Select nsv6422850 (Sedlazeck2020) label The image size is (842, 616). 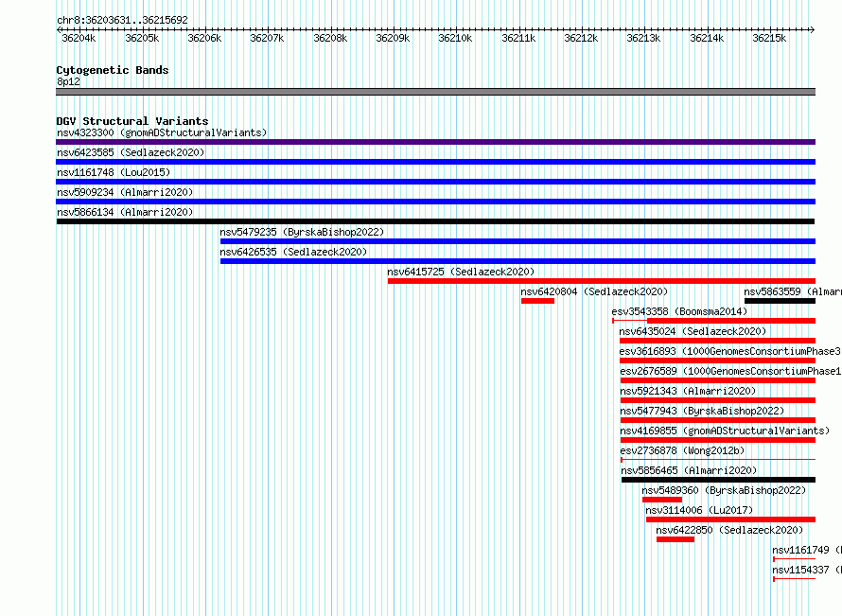coord(729,530)
